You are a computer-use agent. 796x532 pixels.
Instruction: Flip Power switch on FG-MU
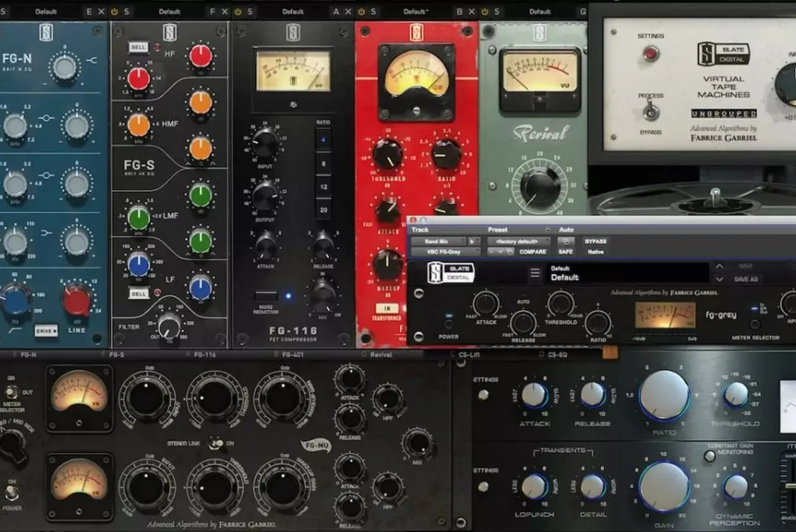11,494
